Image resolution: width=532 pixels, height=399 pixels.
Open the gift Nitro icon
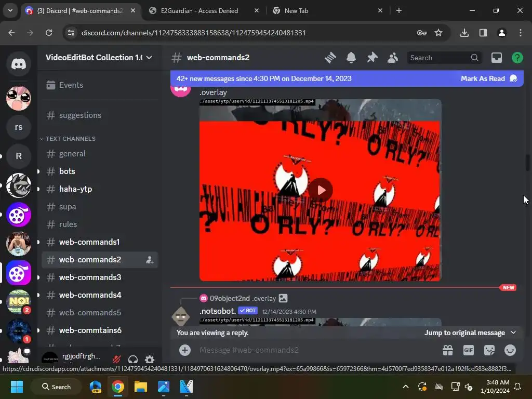click(448, 350)
